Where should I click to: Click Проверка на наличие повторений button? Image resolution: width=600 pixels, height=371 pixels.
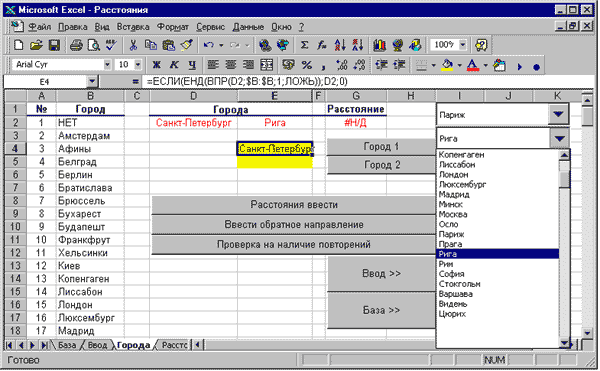tap(293, 244)
